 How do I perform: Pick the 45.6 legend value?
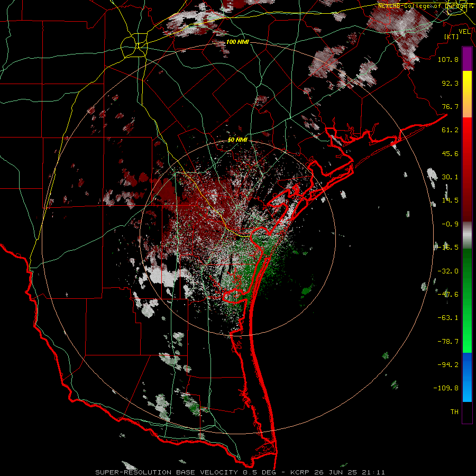coord(450,153)
